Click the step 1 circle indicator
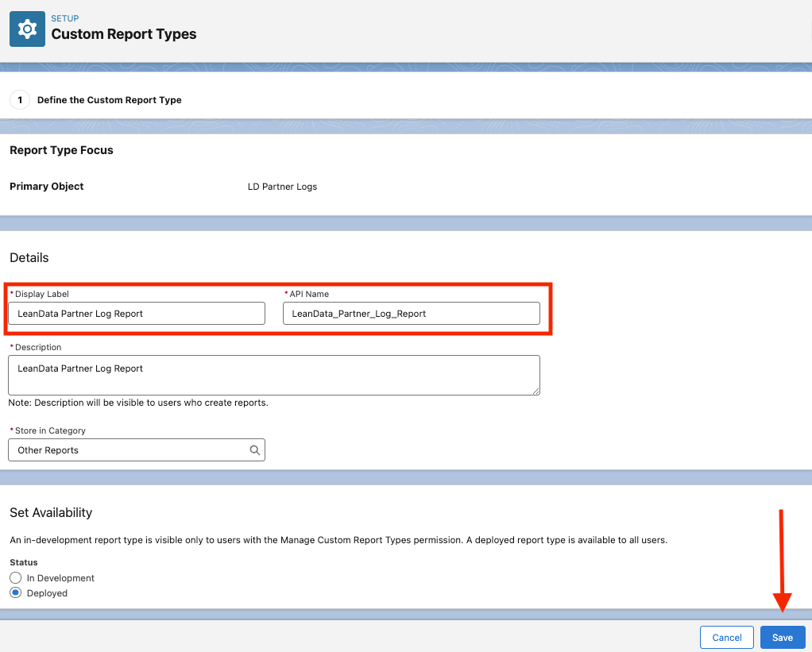The width and height of the screenshot is (812, 652). coord(20,100)
